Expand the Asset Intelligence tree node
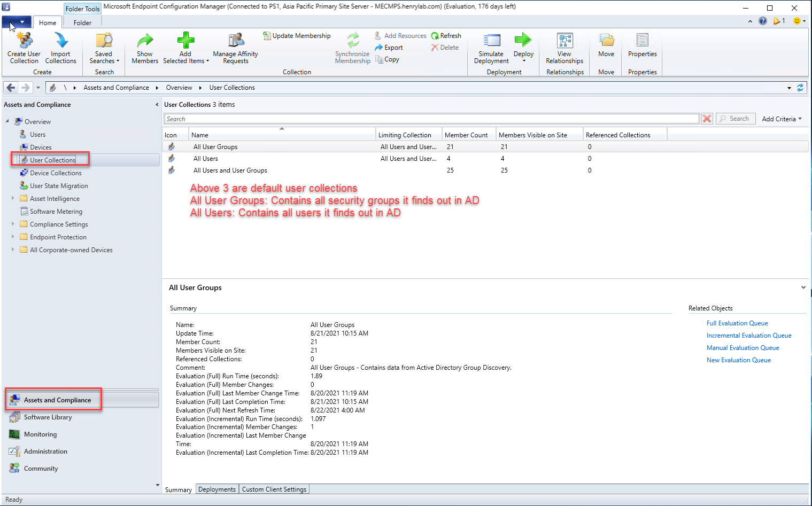This screenshot has width=812, height=506. point(13,198)
